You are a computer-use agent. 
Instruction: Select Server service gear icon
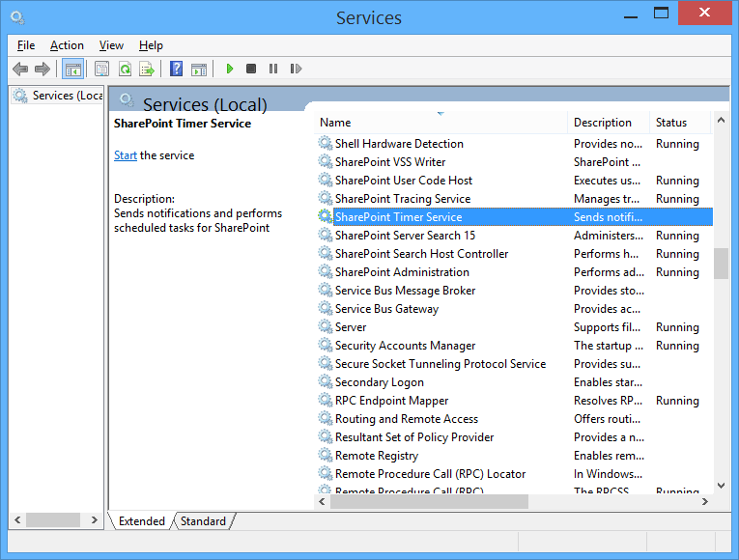click(x=325, y=326)
